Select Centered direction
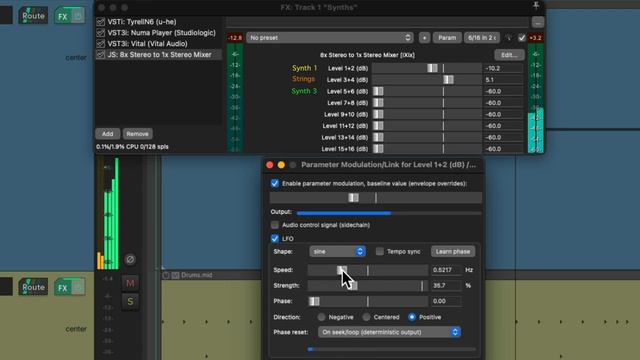640x360 pixels. [367, 317]
